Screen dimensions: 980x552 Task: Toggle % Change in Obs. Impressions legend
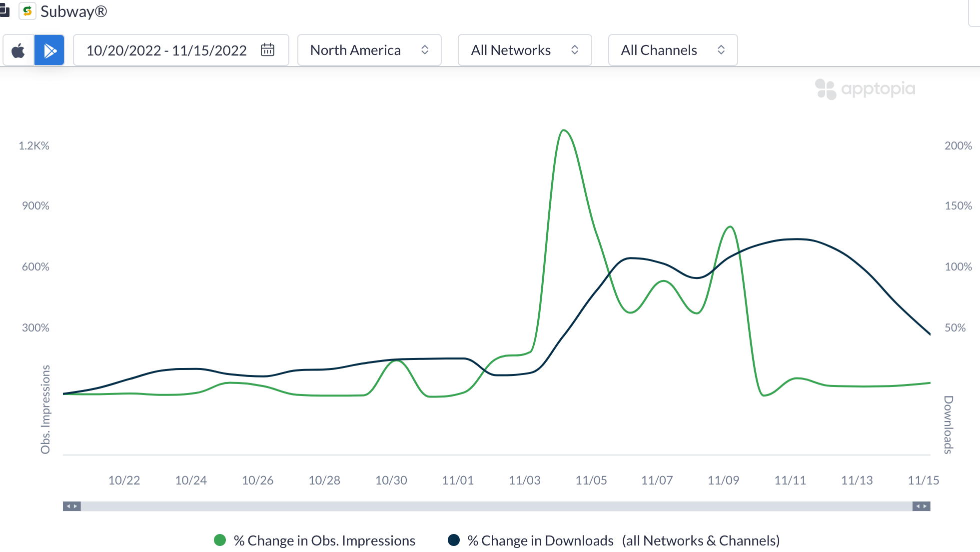pos(324,540)
